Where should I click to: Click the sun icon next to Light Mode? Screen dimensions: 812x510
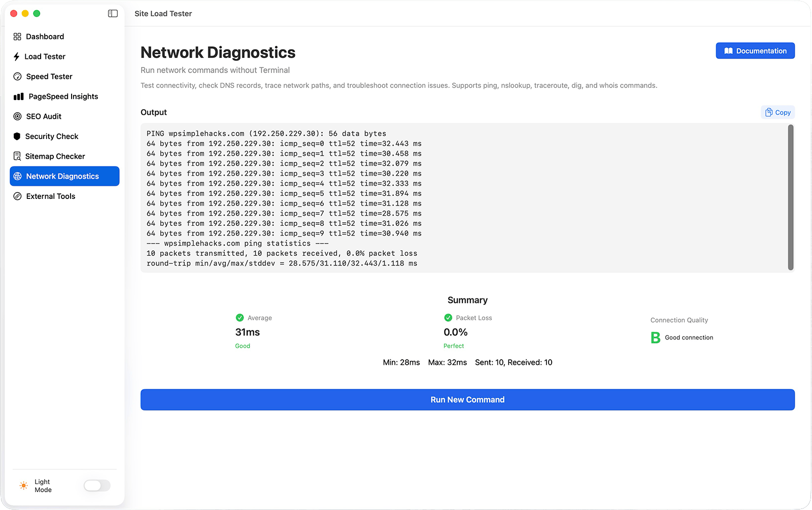pos(23,485)
